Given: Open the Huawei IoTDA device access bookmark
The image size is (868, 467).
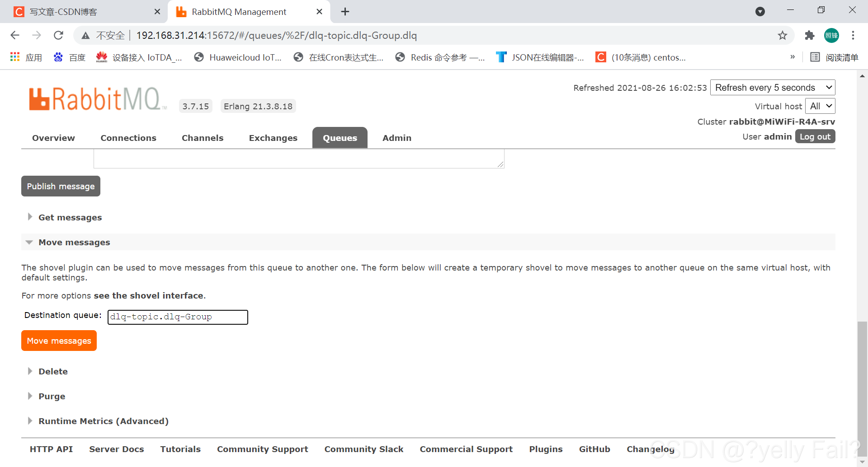Looking at the screenshot, I should coord(139,57).
